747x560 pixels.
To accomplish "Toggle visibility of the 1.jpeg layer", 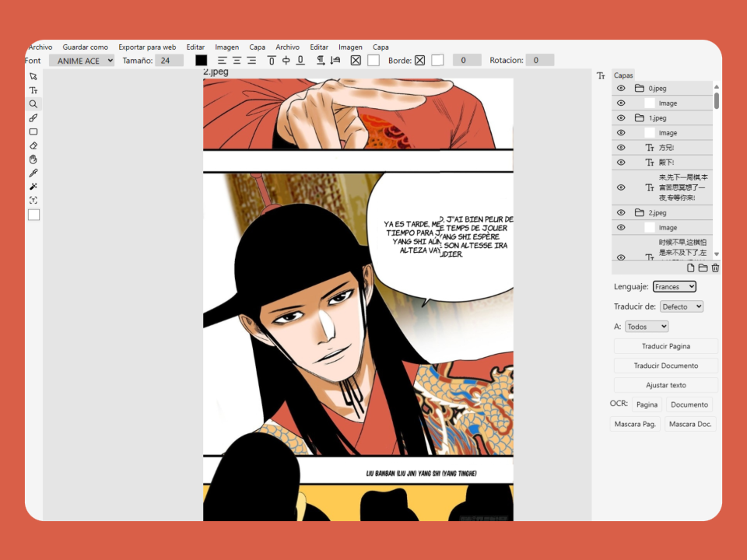I will (x=620, y=117).
